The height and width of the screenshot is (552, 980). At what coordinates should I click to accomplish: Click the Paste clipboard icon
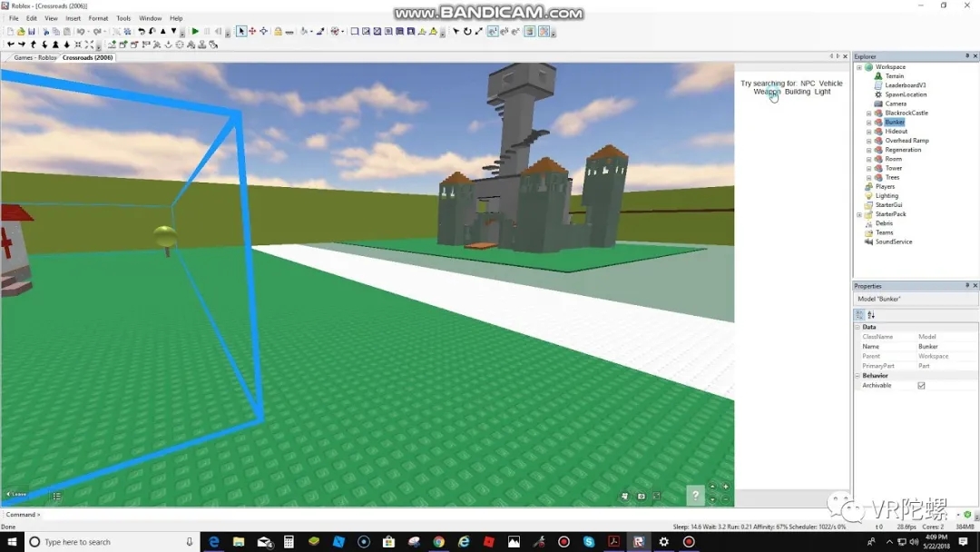tap(67, 31)
